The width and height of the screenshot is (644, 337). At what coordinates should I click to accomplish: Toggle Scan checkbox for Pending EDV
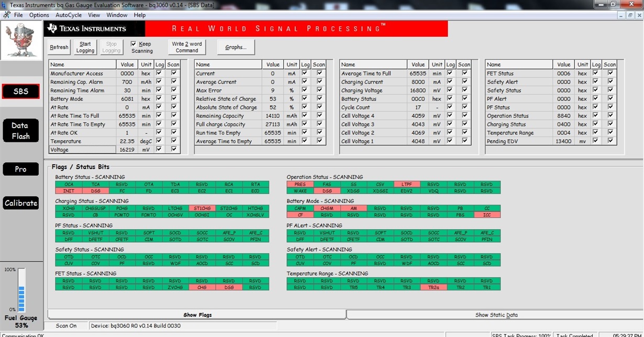[610, 141]
